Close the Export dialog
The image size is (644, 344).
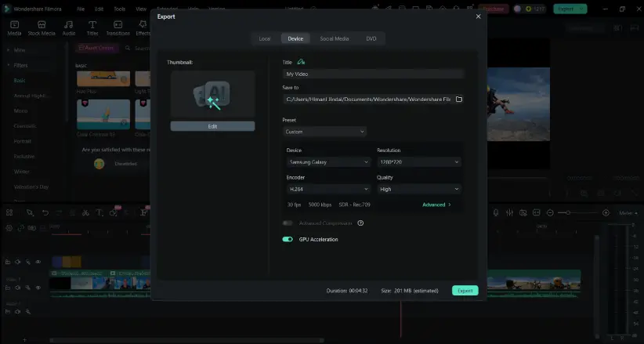(479, 16)
